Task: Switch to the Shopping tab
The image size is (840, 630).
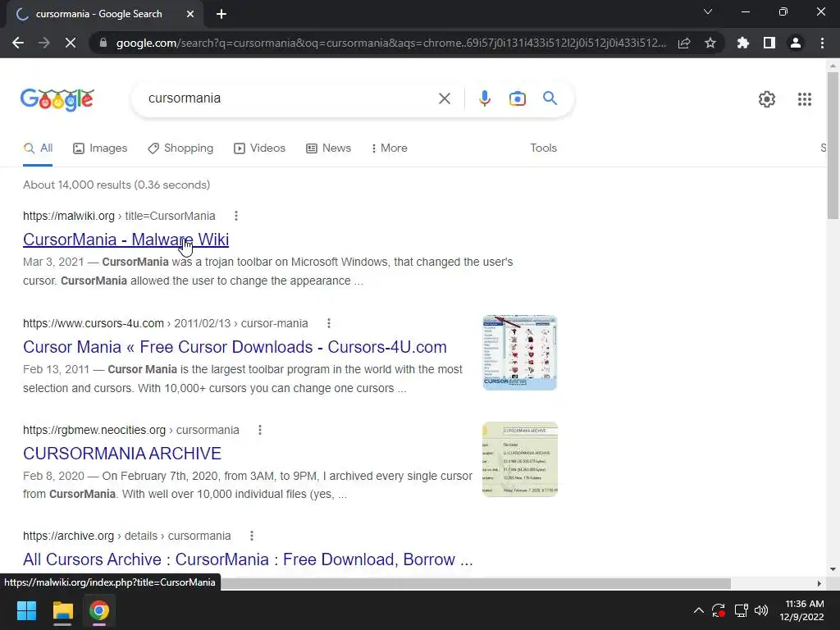Action: pyautogui.click(x=180, y=148)
